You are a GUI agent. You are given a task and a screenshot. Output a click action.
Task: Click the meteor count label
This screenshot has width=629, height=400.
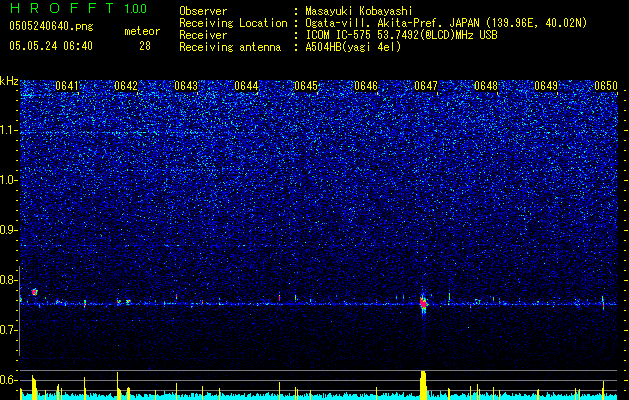tap(142, 31)
